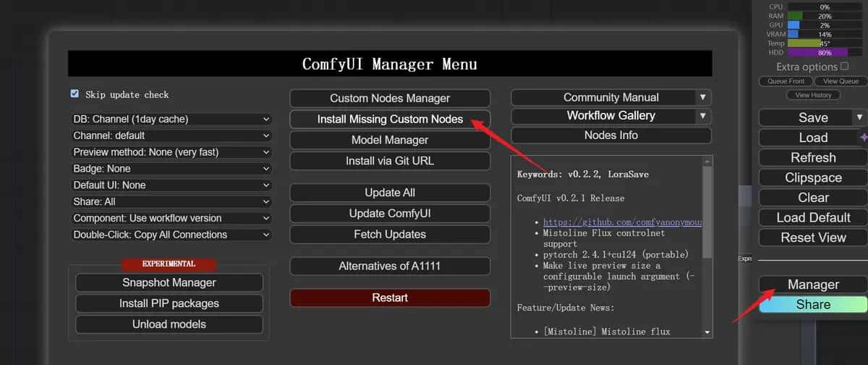Screen dimensions: 868x365
Task: Click the Manager button in side panel
Action: 813,285
